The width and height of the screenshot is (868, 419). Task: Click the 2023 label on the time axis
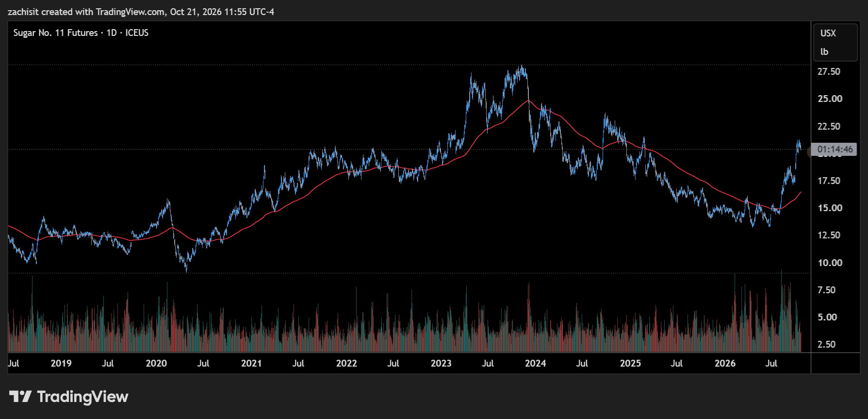441,363
